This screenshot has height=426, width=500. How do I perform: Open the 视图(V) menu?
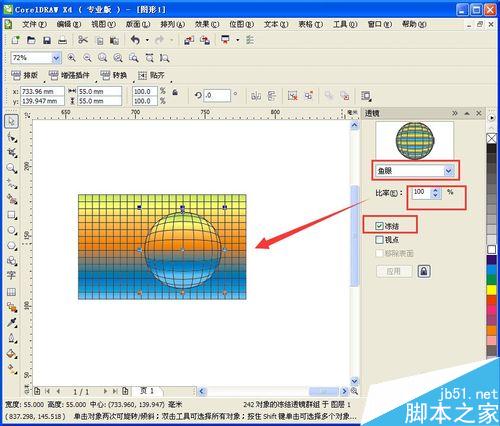point(103,24)
